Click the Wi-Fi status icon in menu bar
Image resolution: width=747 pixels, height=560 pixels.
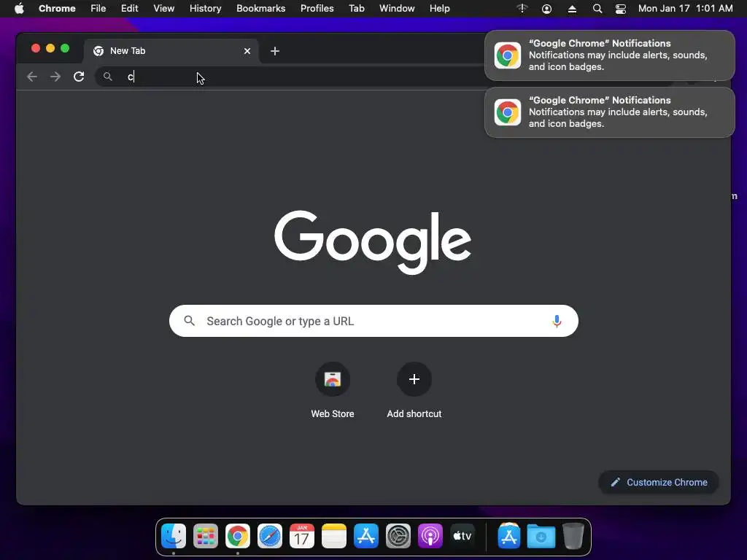coord(522,9)
